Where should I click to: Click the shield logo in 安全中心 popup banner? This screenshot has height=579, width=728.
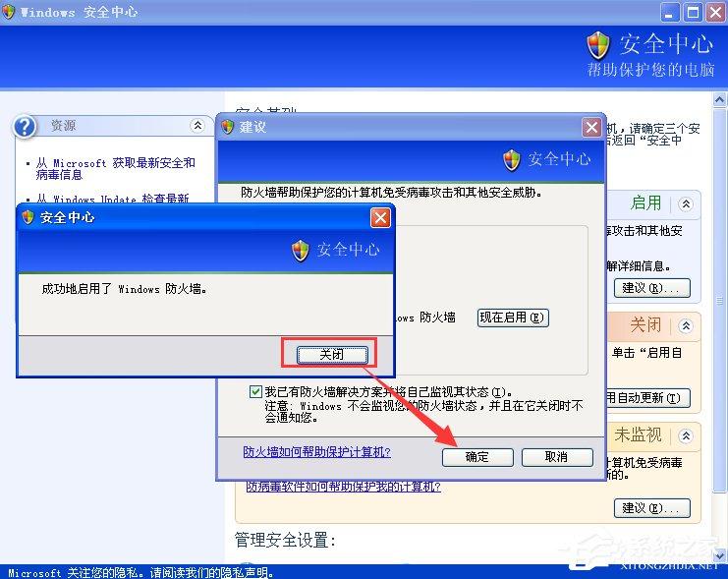click(x=301, y=251)
